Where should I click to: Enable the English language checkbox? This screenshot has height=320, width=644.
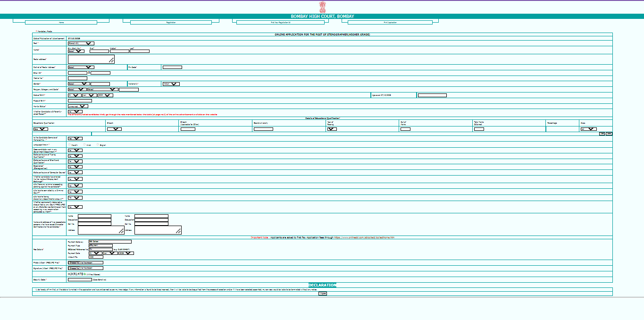tap(98, 145)
